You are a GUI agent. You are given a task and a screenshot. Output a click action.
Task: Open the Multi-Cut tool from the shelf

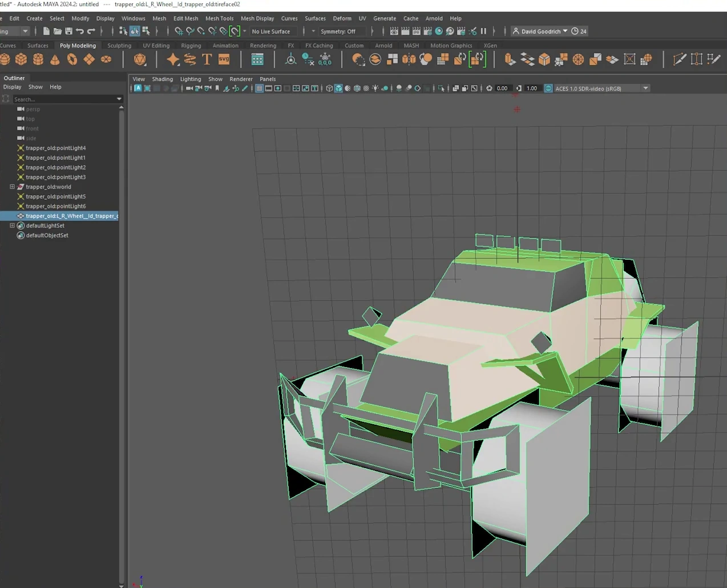pyautogui.click(x=679, y=59)
